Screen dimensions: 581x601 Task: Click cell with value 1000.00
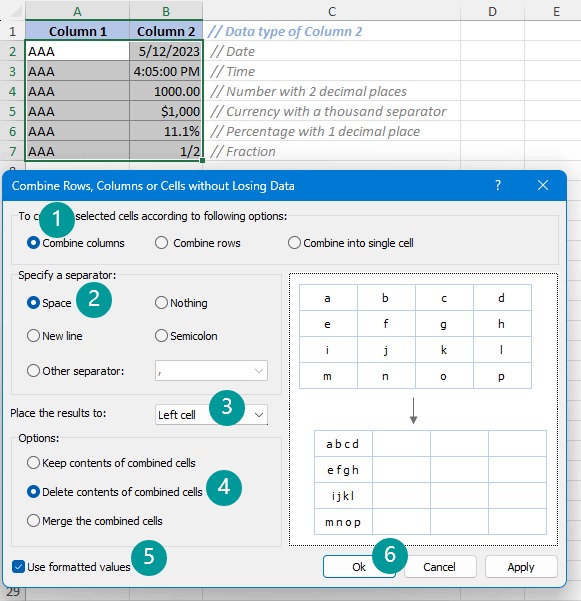click(x=166, y=91)
